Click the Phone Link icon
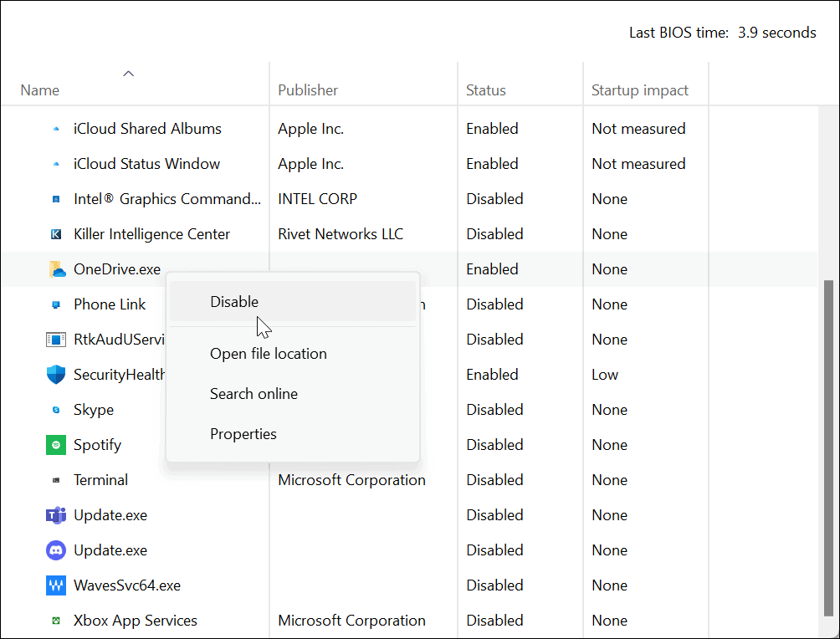840x639 pixels. pyautogui.click(x=55, y=304)
